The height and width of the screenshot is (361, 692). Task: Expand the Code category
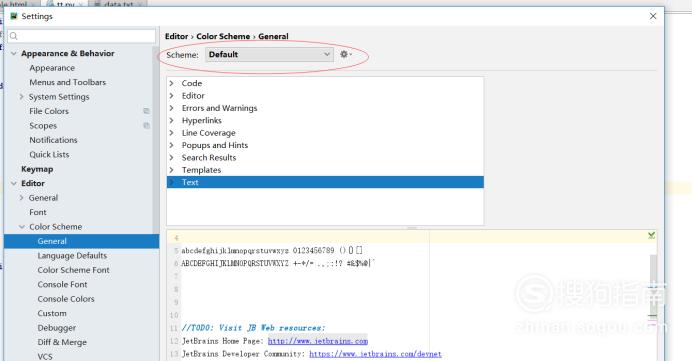[172, 83]
